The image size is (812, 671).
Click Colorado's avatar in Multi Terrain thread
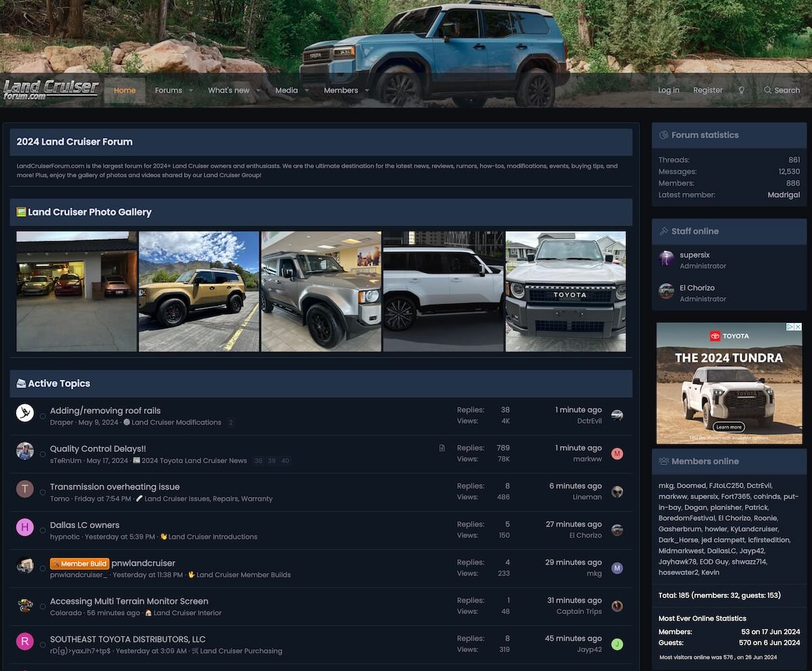pos(25,603)
